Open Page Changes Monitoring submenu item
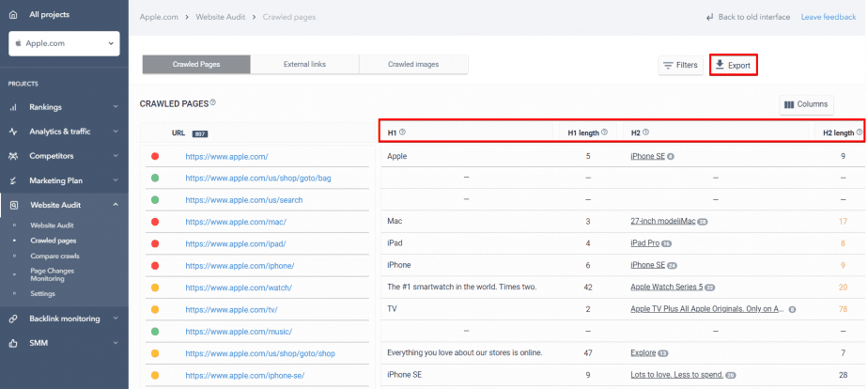The height and width of the screenshot is (389, 868). pos(52,275)
